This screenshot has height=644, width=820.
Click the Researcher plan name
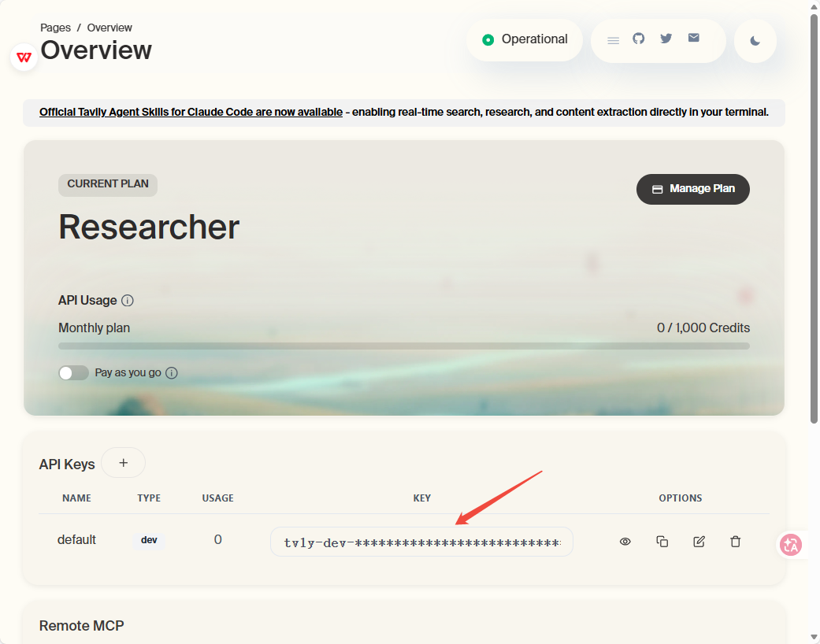(x=149, y=227)
